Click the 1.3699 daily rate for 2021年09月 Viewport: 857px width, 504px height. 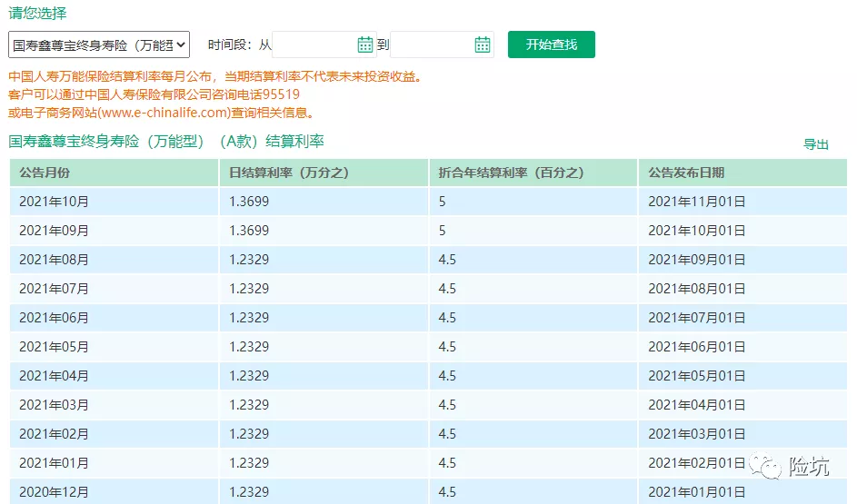tap(324, 231)
